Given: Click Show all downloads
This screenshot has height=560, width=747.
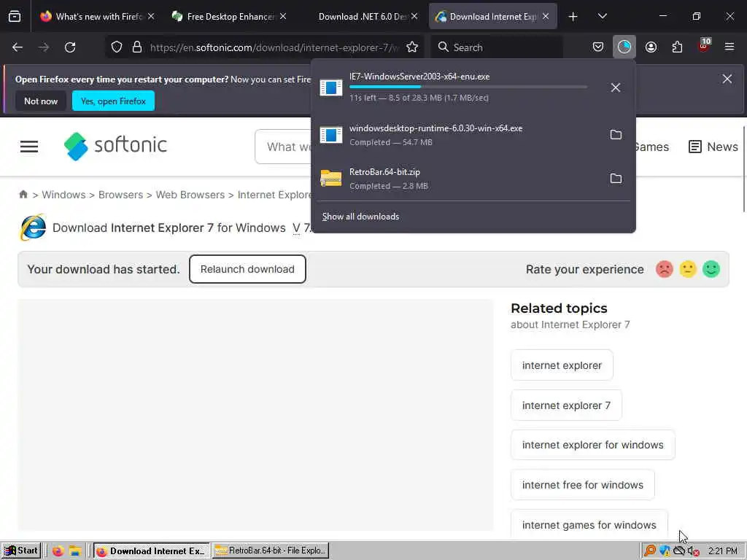Looking at the screenshot, I should click(x=360, y=217).
